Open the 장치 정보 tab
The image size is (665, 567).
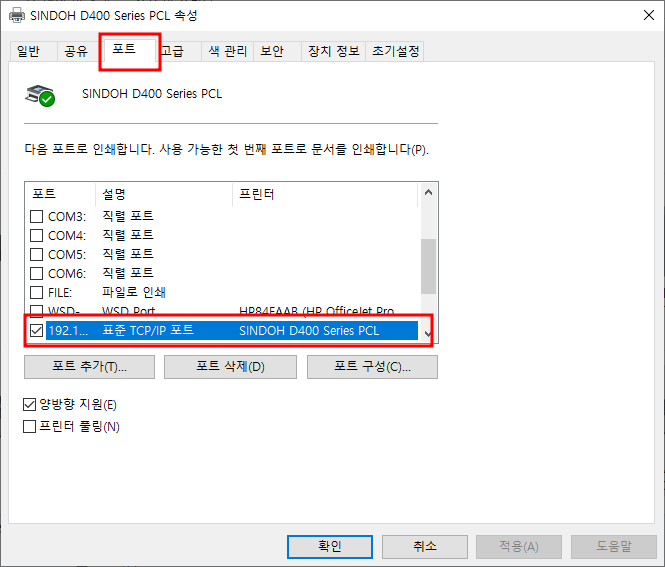point(333,51)
